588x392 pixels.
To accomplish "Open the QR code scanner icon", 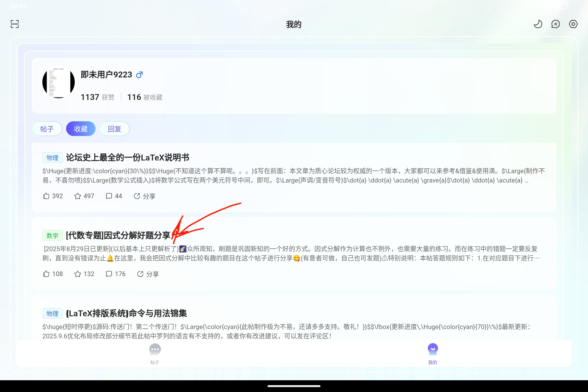I will point(14,24).
